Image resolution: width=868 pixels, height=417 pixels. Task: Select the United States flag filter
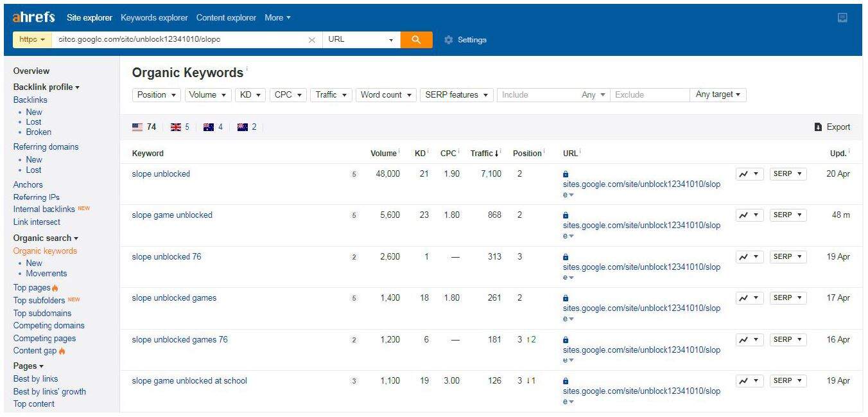[x=137, y=127]
